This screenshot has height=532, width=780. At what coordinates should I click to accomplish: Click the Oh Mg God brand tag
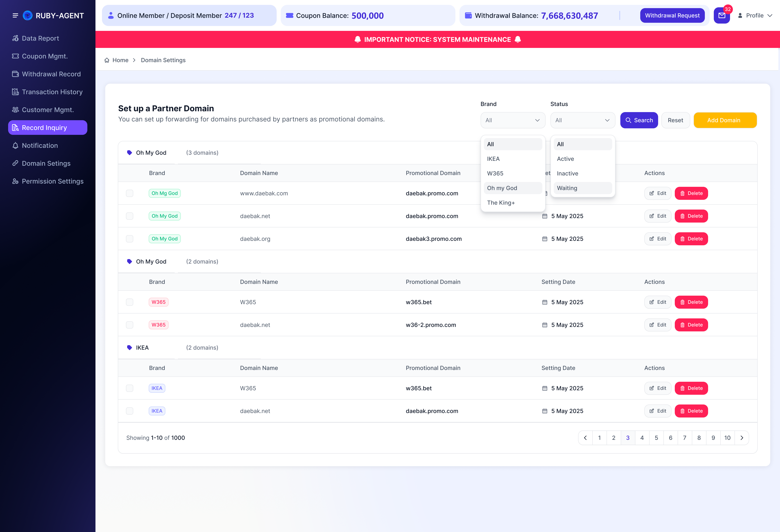(165, 193)
